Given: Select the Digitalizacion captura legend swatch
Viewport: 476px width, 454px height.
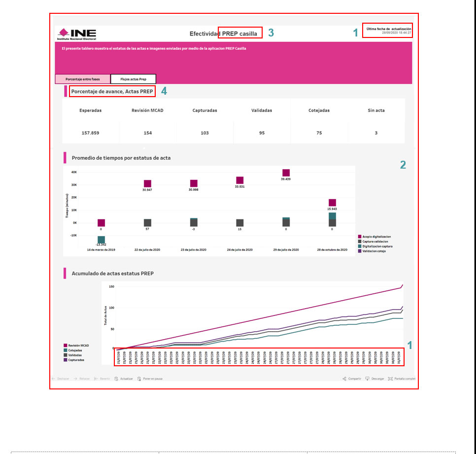Looking at the screenshot, I should [x=359, y=246].
